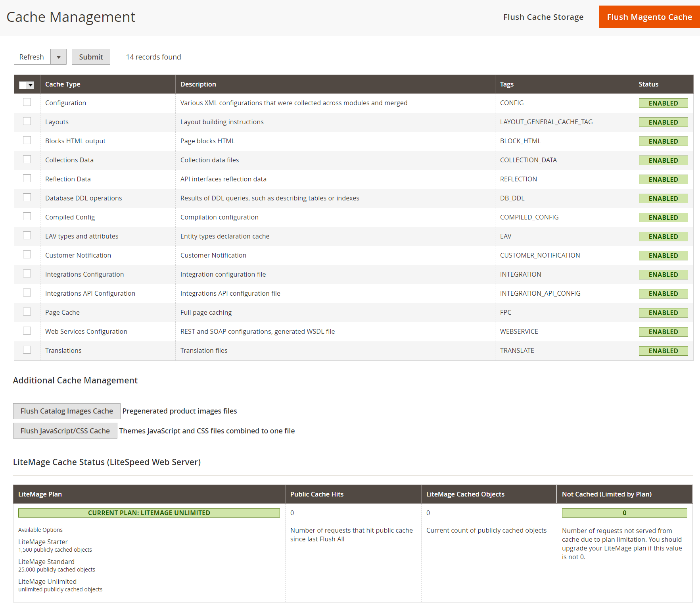The width and height of the screenshot is (700, 612).
Task: Click Flush Catalog Images Cache button
Action: click(67, 411)
